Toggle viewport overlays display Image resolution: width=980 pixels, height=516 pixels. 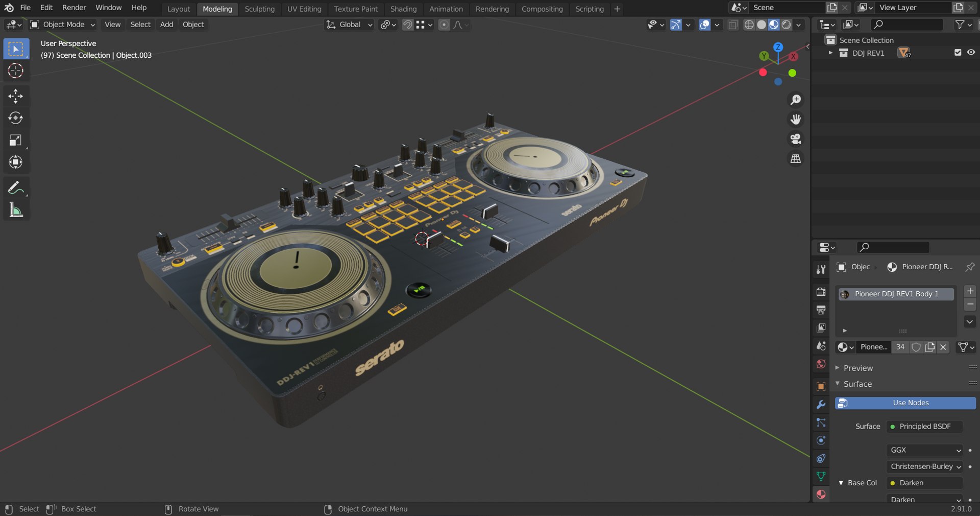coord(704,25)
